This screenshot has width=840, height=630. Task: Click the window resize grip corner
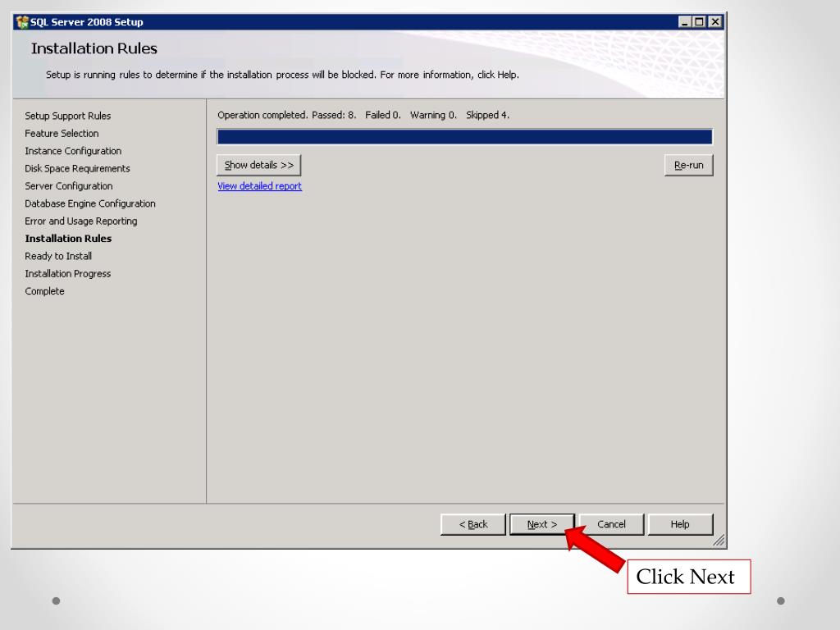pyautogui.click(x=719, y=541)
